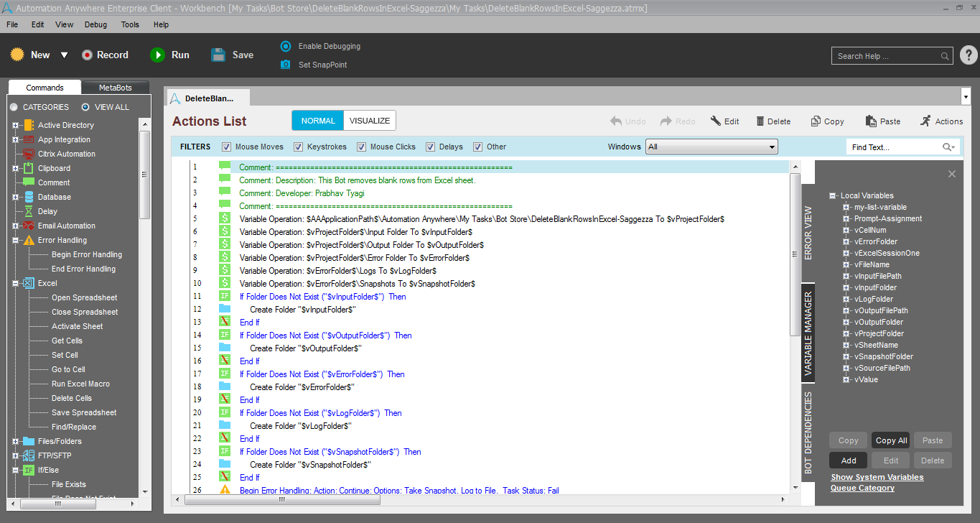The image size is (980, 523).
Task: Expand the vFileName variable node
Action: (x=846, y=264)
